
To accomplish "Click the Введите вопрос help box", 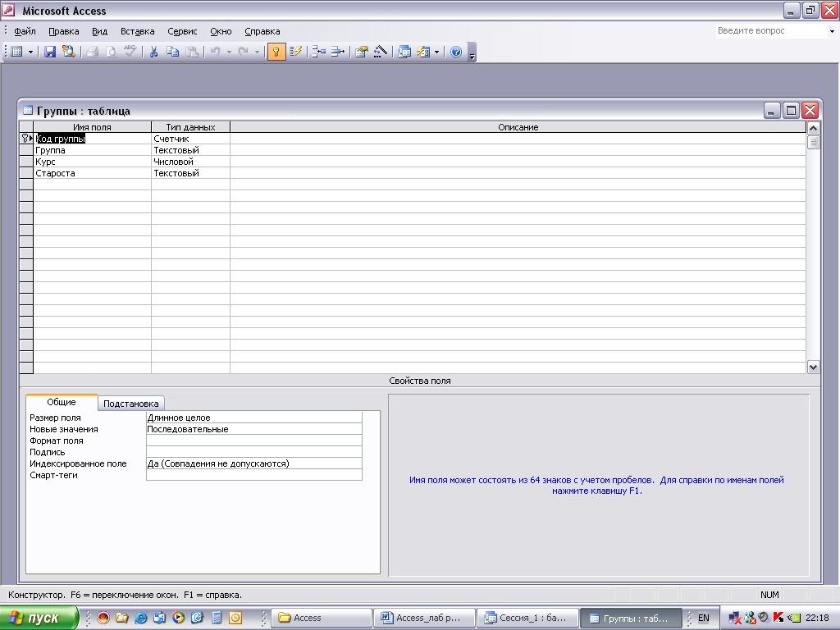I will click(x=771, y=31).
